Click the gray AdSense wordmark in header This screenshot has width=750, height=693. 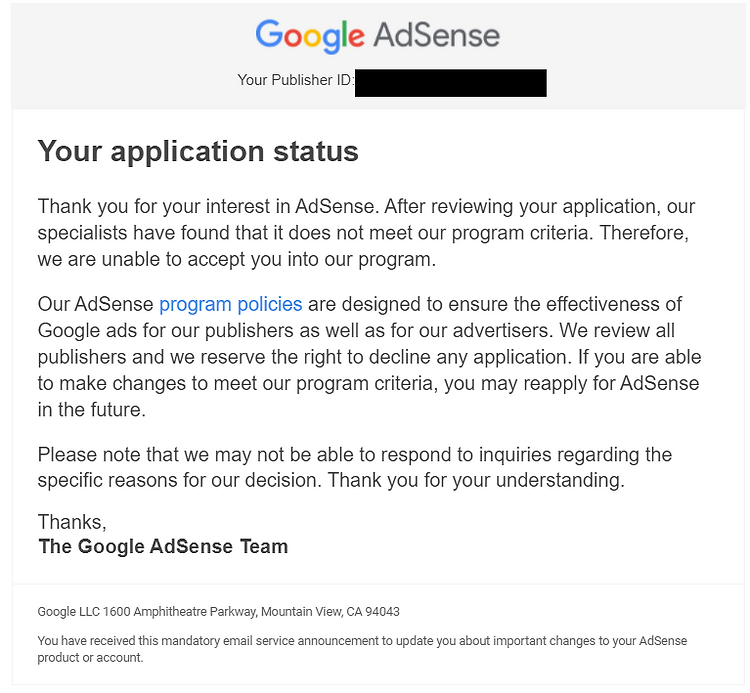coord(437,35)
